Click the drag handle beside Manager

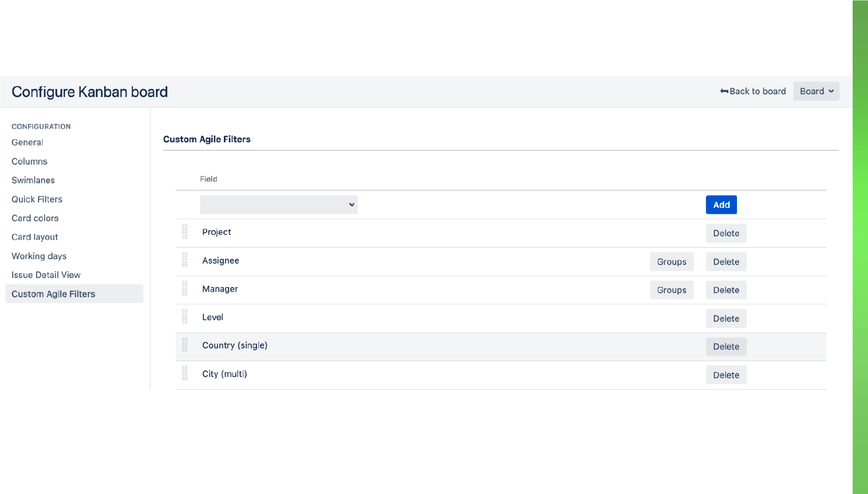pyautogui.click(x=185, y=289)
